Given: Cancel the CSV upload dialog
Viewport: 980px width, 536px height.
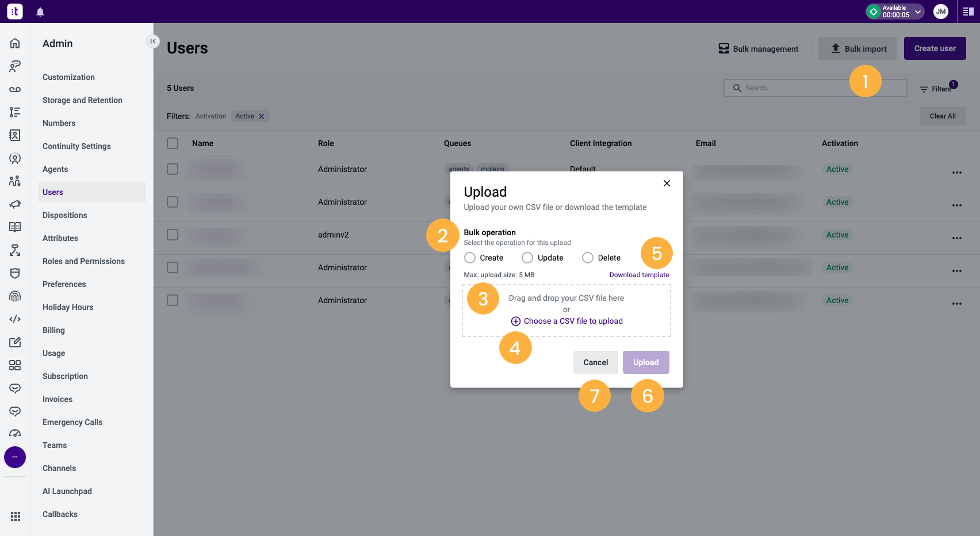Looking at the screenshot, I should 595,362.
